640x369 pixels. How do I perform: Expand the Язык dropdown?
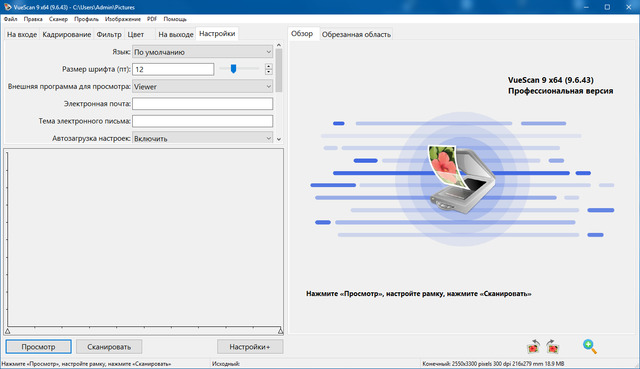202,52
